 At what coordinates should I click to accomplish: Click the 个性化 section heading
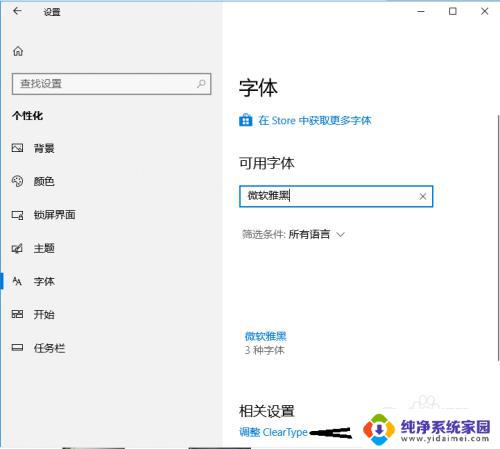[x=28, y=116]
